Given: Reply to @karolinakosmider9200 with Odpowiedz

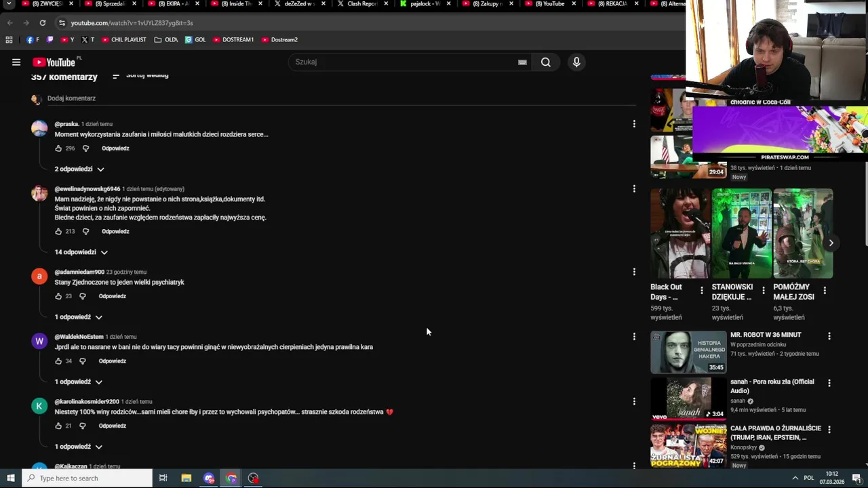Looking at the screenshot, I should [x=113, y=426].
